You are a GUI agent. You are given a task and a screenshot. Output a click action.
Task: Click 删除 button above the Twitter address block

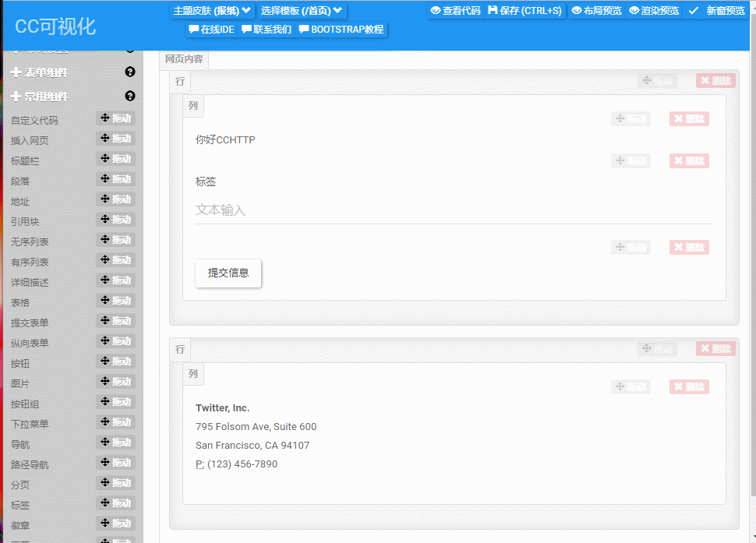[x=689, y=386]
